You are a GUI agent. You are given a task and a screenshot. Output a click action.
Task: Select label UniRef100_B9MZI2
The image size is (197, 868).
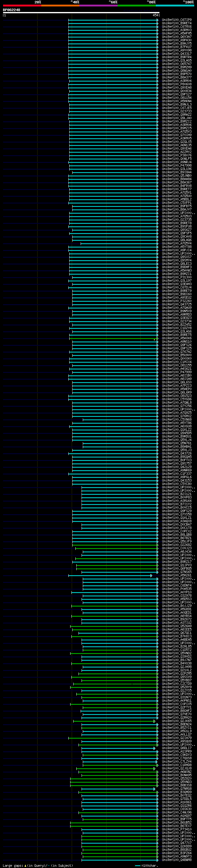point(177,121)
